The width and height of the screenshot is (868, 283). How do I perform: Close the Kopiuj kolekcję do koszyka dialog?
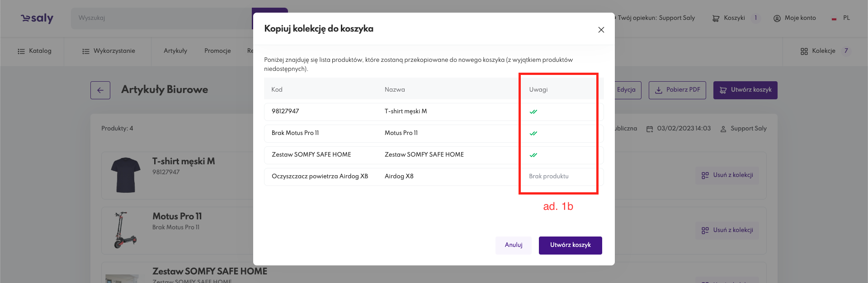pos(601,30)
